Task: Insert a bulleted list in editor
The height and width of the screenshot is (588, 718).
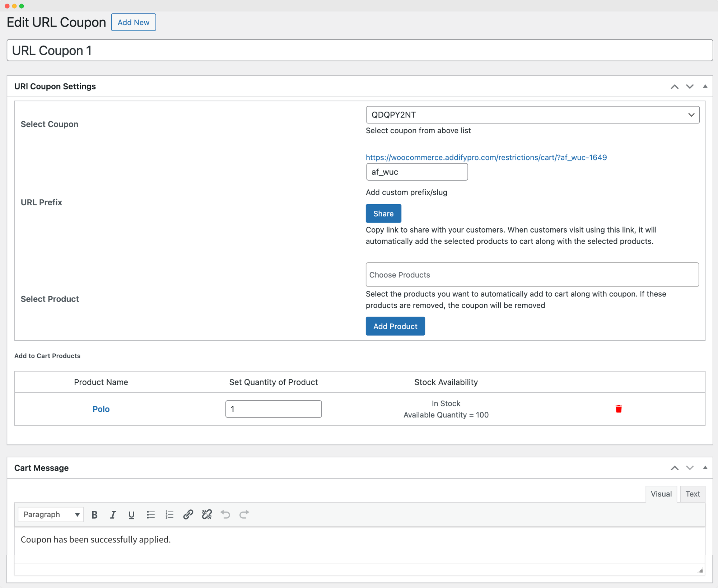Action: (x=150, y=515)
